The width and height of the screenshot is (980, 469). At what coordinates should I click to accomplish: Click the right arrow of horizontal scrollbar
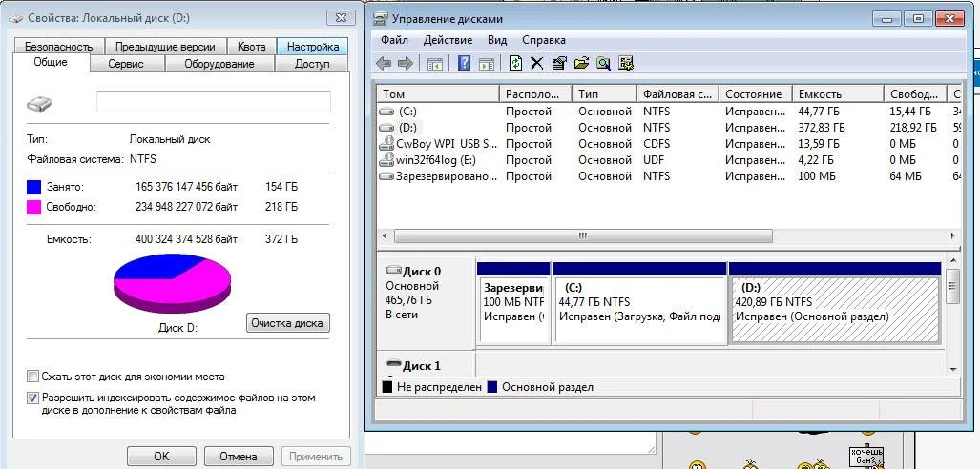point(952,236)
